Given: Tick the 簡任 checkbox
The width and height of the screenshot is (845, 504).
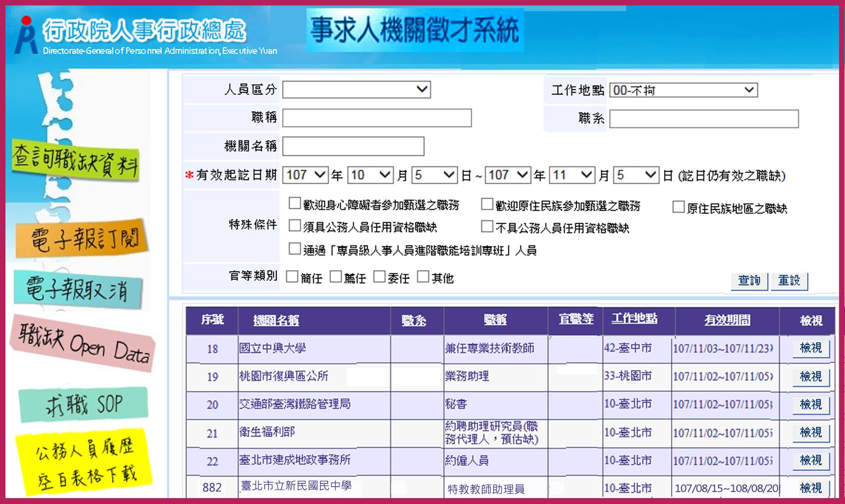Looking at the screenshot, I should [292, 277].
